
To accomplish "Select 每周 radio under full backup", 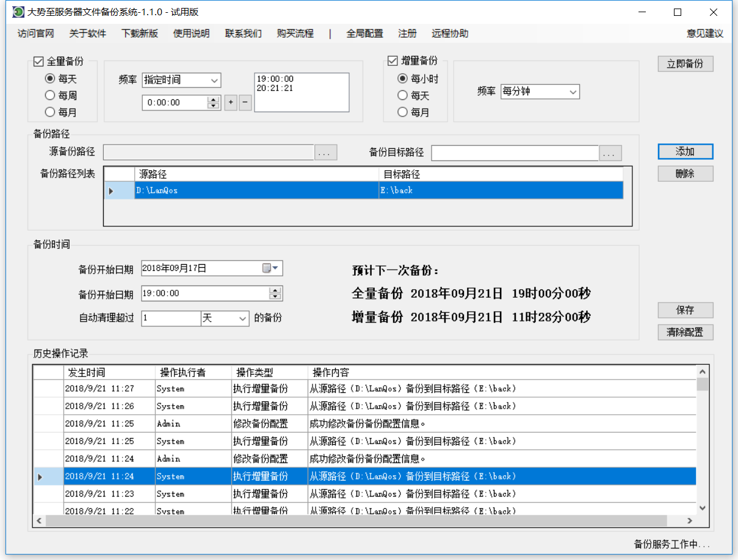I will [x=50, y=96].
